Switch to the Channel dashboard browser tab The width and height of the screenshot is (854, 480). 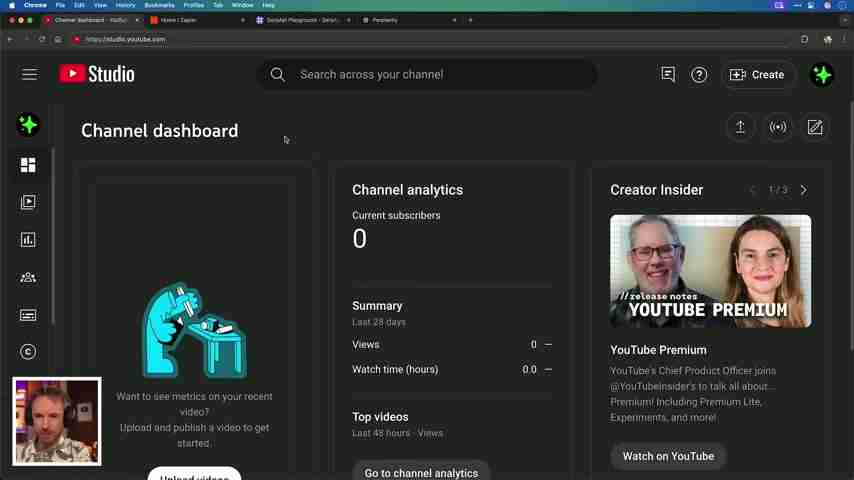click(90, 20)
